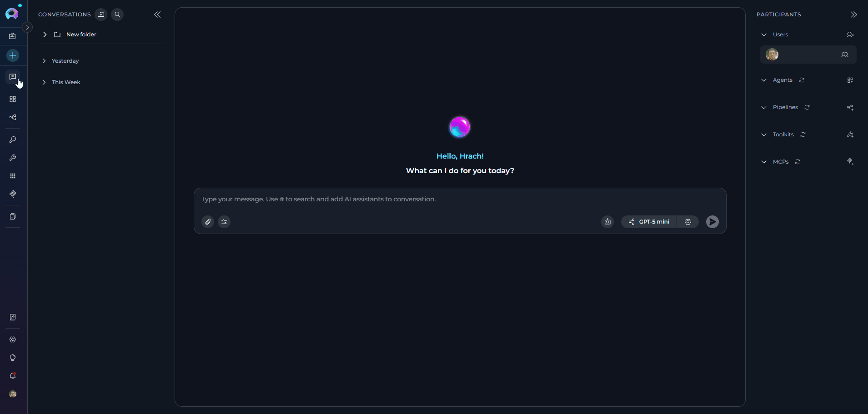Open model settings via the gear icon
Viewport: 868px width, 414px height.
(688, 222)
